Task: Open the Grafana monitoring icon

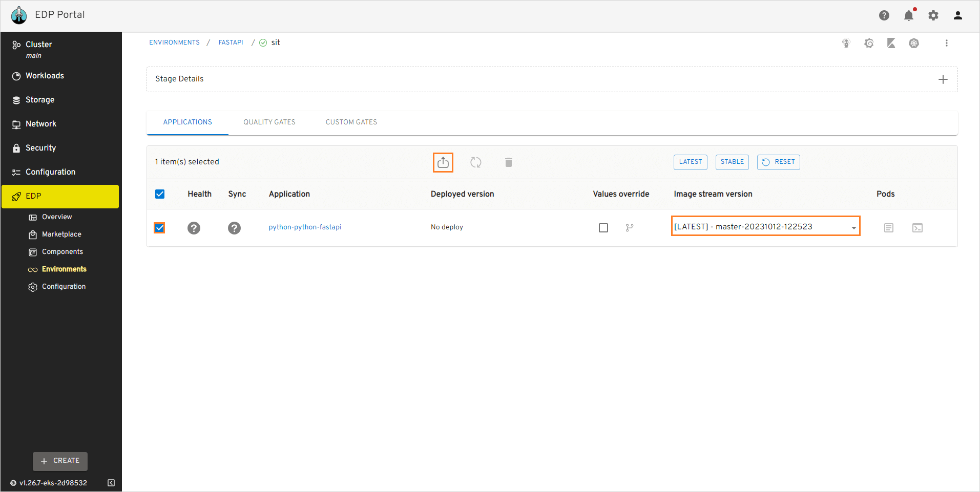Action: coord(869,43)
